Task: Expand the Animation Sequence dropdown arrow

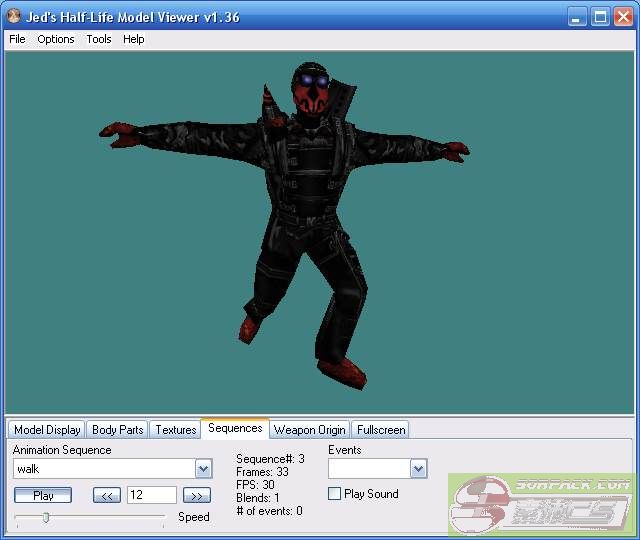Action: (203, 469)
